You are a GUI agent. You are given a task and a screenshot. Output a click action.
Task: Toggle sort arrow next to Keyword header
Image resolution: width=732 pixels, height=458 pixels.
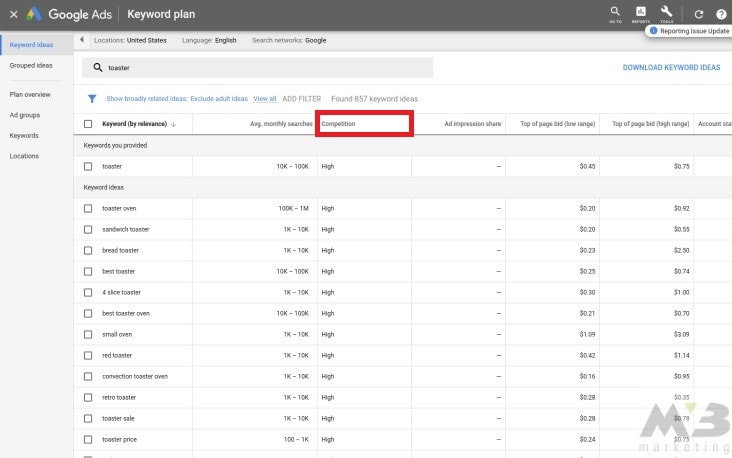click(x=174, y=124)
